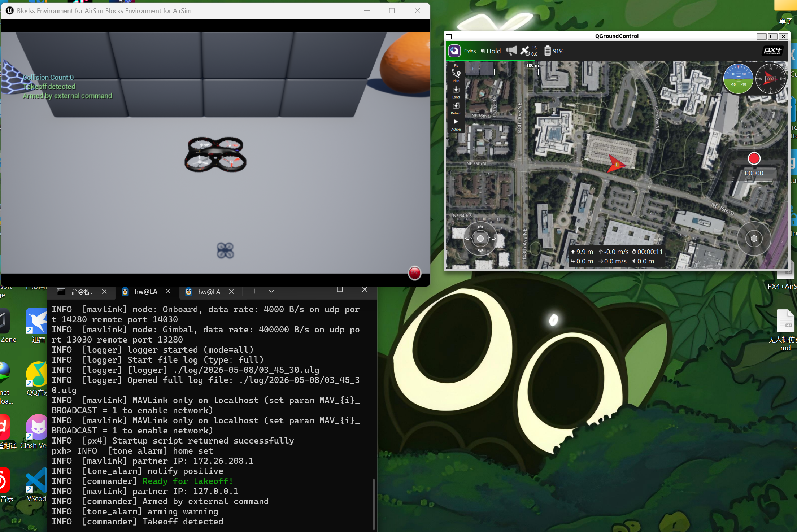Click the quadcopter drone in the AirSim view

pyautogui.click(x=215, y=154)
